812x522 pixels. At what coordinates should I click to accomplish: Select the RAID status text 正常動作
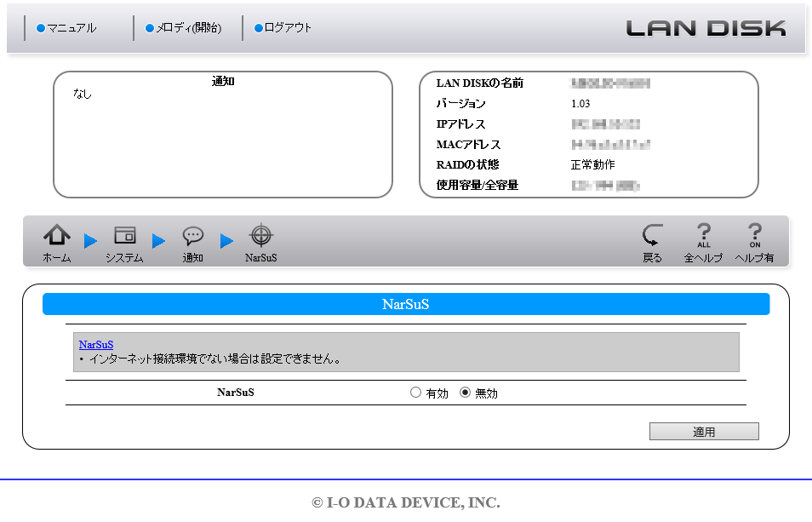[x=593, y=164]
